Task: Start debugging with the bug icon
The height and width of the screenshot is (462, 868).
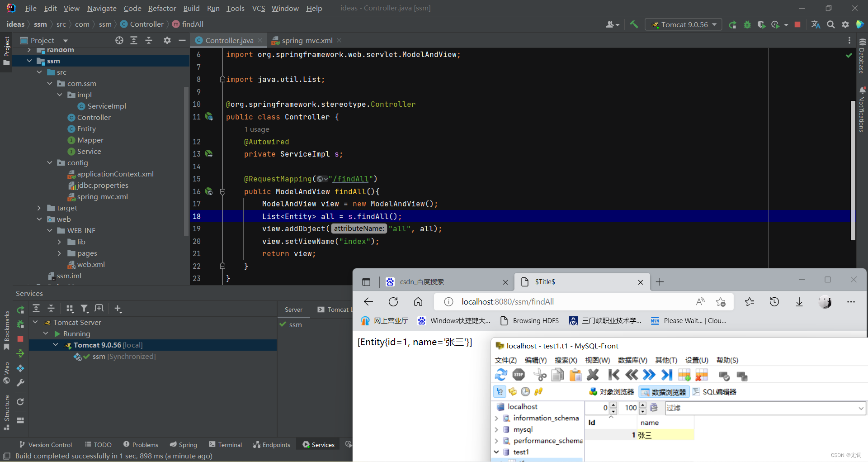Action: [x=747, y=24]
